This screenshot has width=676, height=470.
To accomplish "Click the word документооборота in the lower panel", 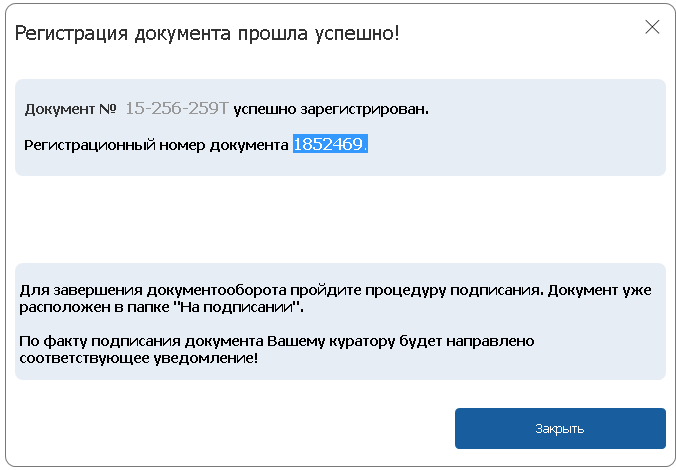I will (x=216, y=291).
